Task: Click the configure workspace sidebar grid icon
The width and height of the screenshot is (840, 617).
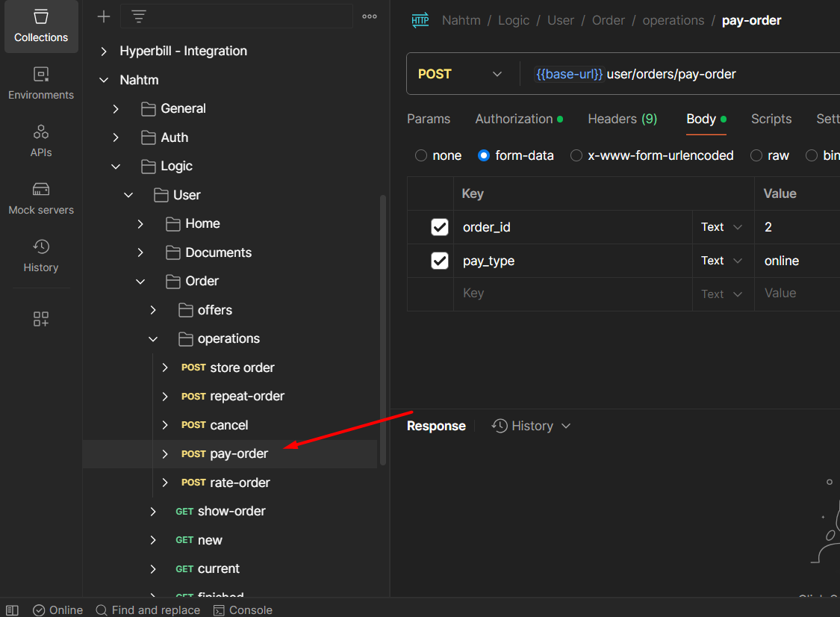Action: pos(41,319)
